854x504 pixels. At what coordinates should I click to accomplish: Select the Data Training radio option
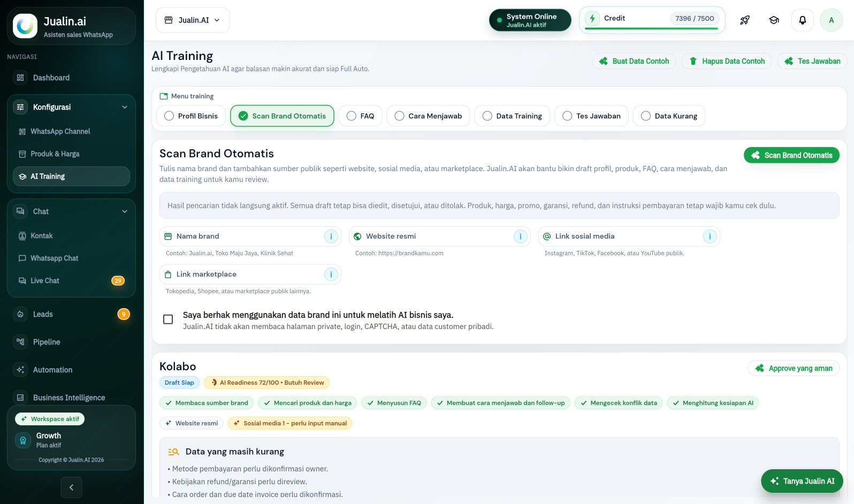tap(513, 116)
